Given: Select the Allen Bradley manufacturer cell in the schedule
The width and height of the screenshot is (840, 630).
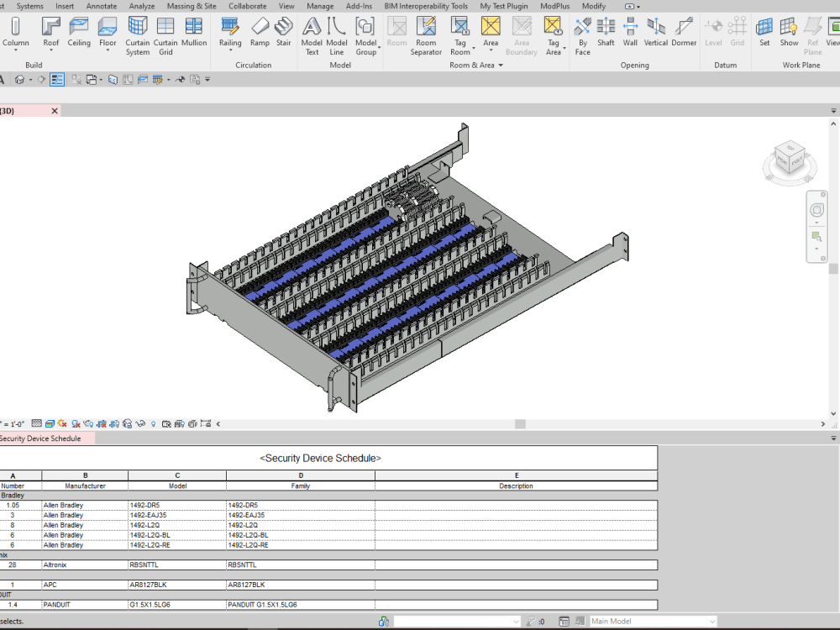Looking at the screenshot, I should [x=84, y=505].
